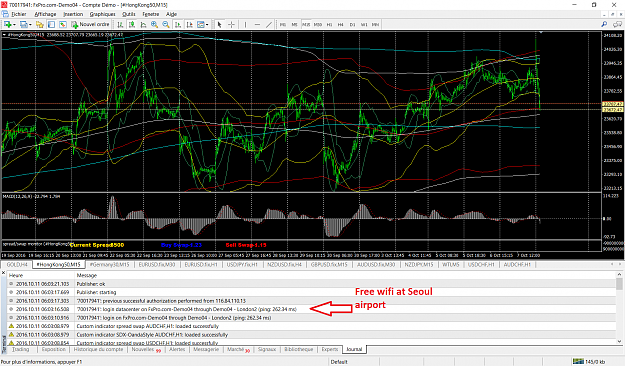625x366 pixels.
Task: Switch to the #Germany30,M15 chart tab
Action: click(x=109, y=265)
